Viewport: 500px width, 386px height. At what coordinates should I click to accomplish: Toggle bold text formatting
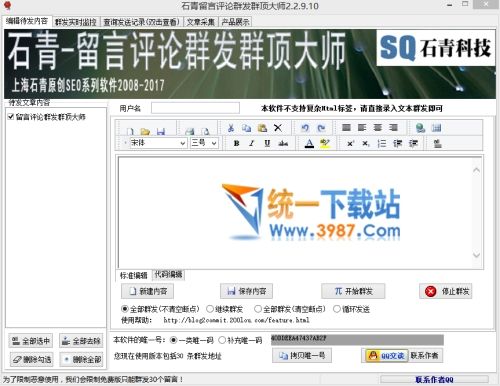point(236,143)
